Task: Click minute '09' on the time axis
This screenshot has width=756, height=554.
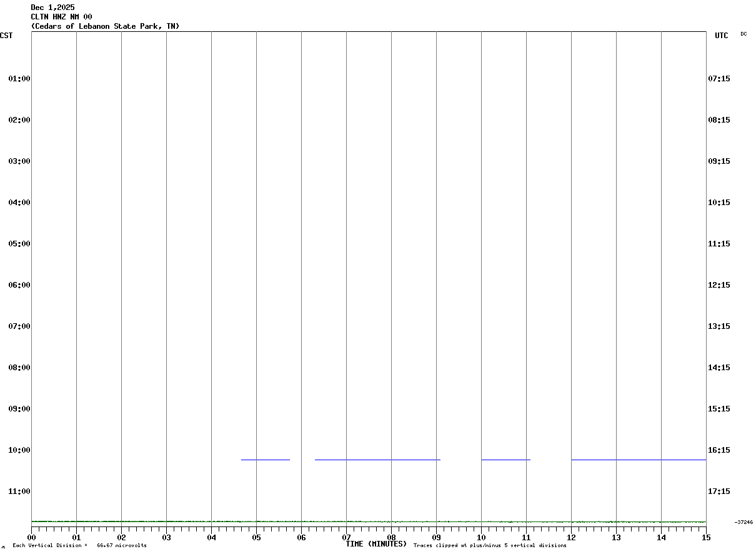Action: tap(436, 538)
